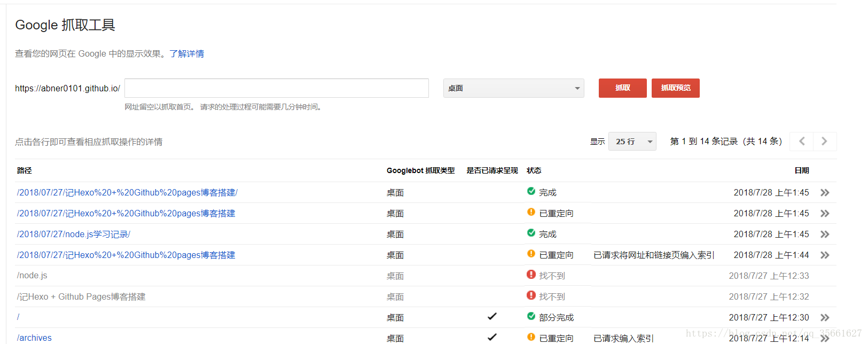This screenshot has height=344, width=868.
Task: Open the /archives path link
Action: tap(34, 338)
